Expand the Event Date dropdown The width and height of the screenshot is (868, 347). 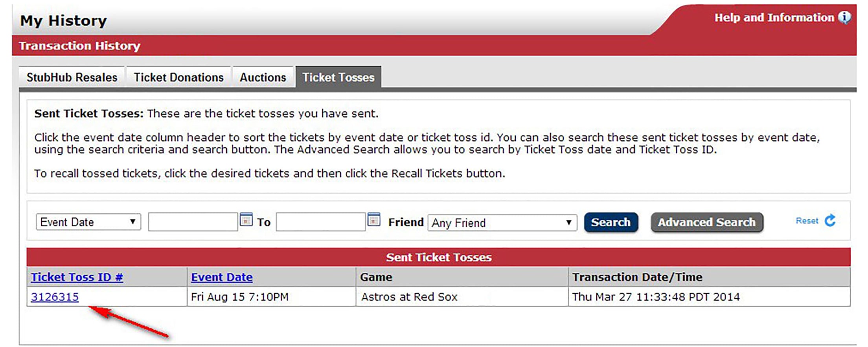pyautogui.click(x=88, y=222)
